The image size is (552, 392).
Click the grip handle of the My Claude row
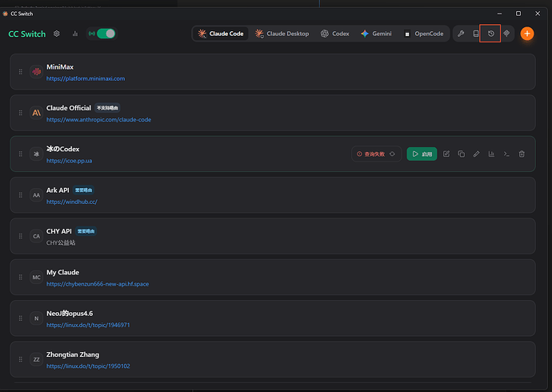click(x=21, y=278)
